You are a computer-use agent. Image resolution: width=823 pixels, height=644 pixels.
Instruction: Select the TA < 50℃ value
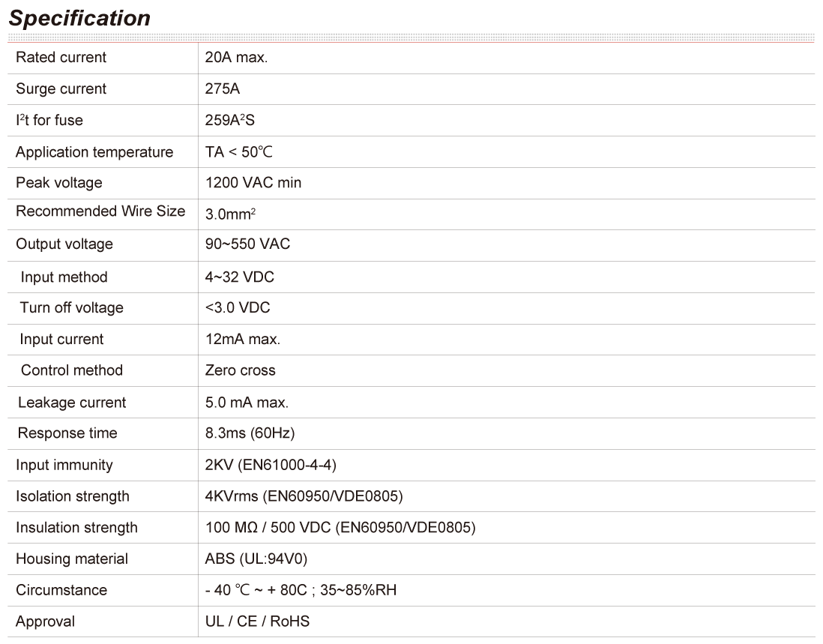(238, 152)
